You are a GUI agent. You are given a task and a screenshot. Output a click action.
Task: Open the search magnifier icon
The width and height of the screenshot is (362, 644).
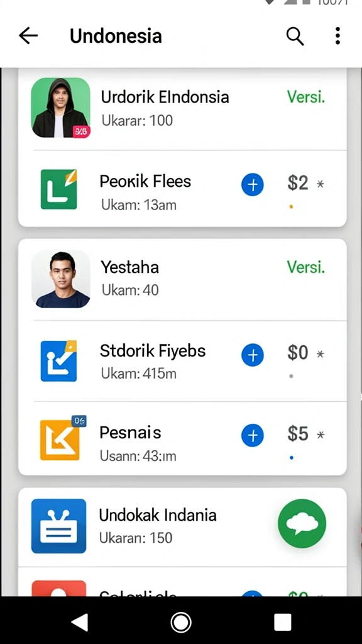pyautogui.click(x=295, y=36)
